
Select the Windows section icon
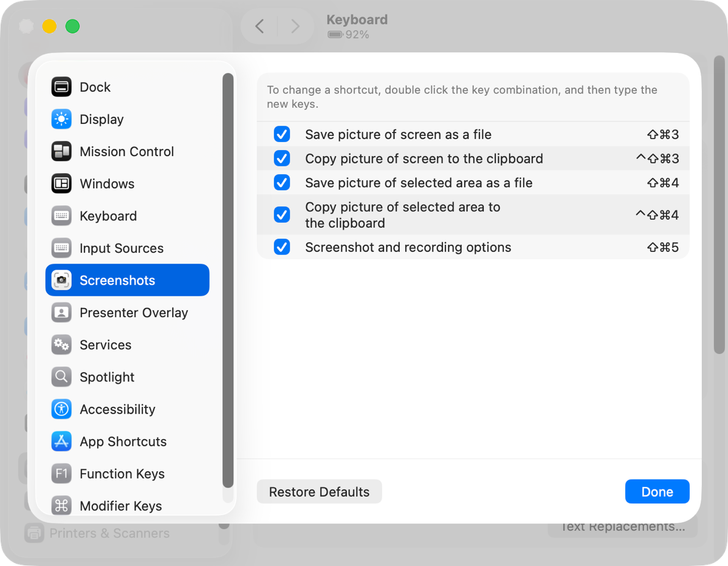click(x=61, y=183)
